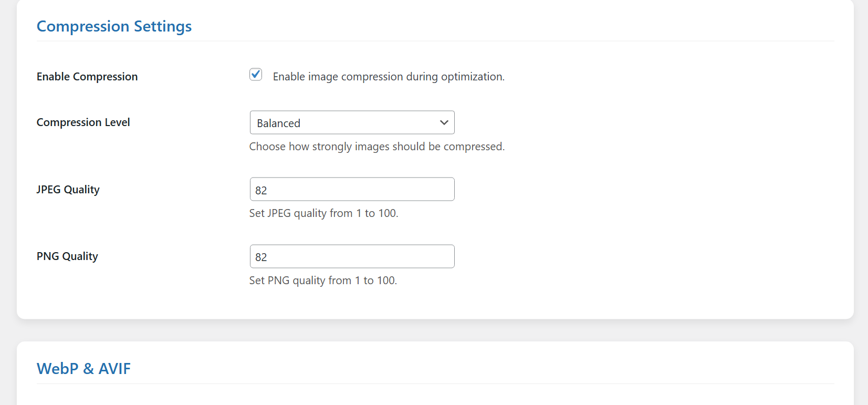Click the divider line below Compression Settings title
868x405 pixels.
tap(435, 41)
